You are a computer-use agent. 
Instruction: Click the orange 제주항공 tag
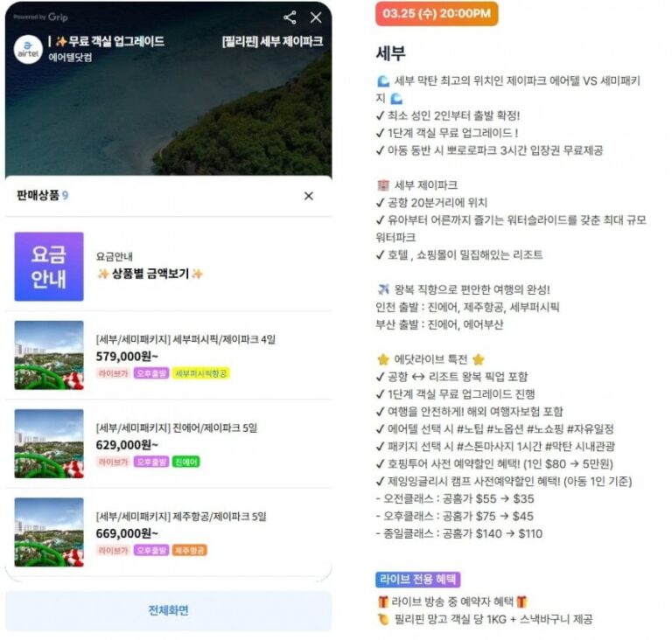click(189, 551)
